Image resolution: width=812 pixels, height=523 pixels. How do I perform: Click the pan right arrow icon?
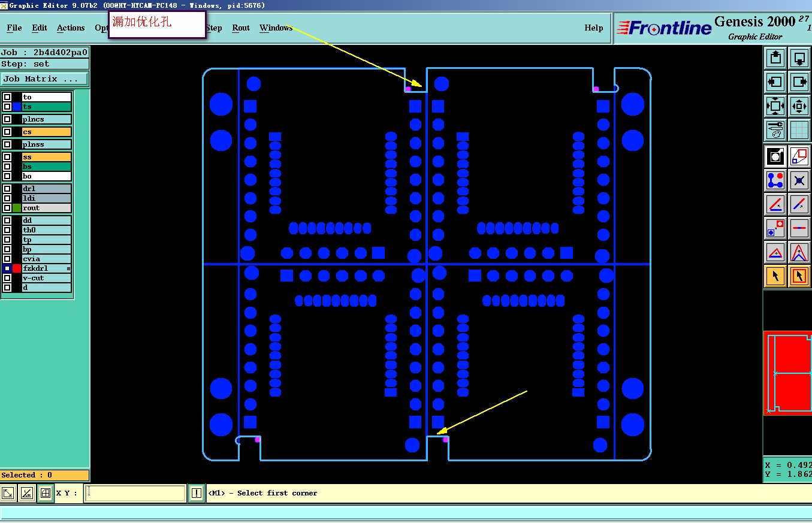[799, 82]
